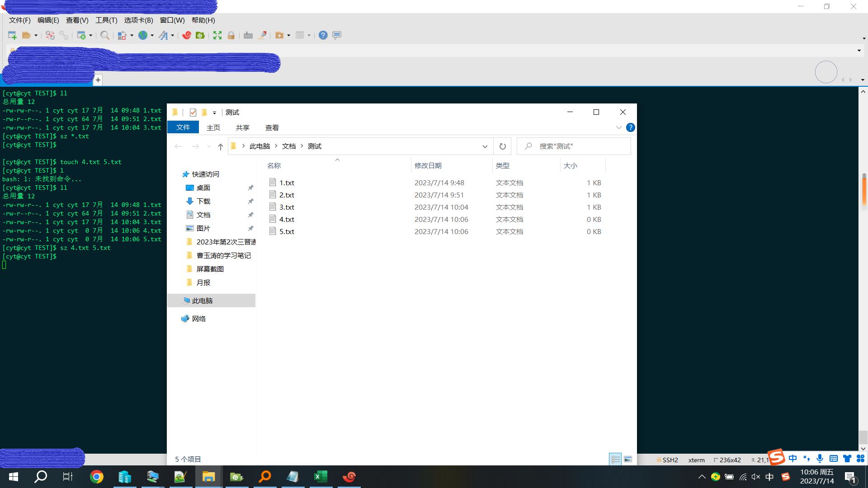Open Chrome from the taskbar
868x488 pixels.
point(96,477)
